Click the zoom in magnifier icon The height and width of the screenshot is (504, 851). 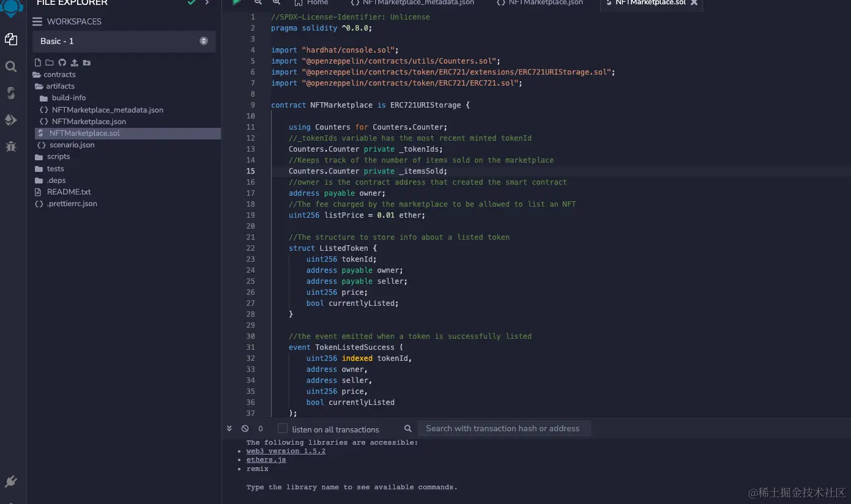pos(277,2)
